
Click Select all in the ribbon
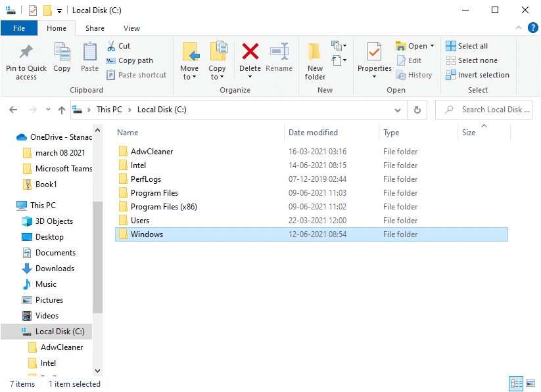[x=467, y=45]
